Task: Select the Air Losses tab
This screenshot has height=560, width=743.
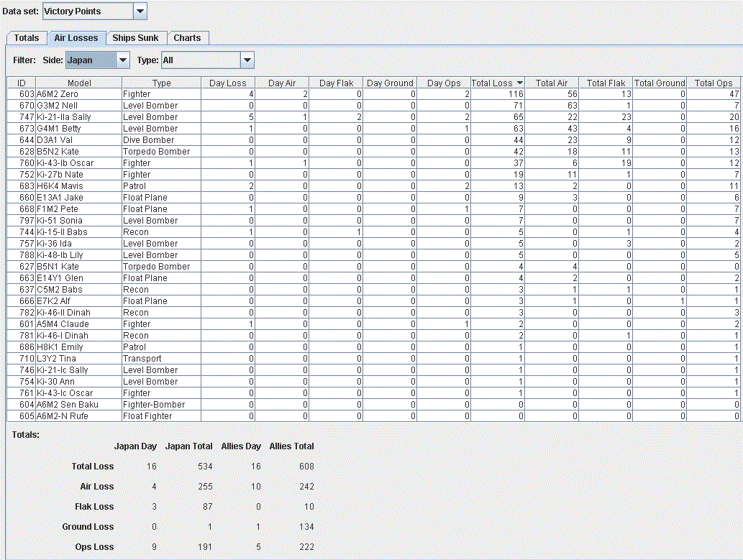Action: pos(76,38)
